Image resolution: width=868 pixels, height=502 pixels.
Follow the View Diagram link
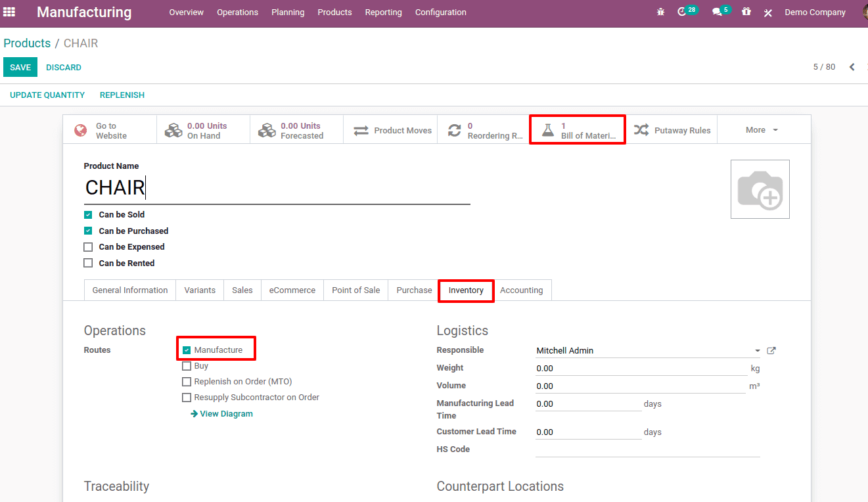point(221,414)
